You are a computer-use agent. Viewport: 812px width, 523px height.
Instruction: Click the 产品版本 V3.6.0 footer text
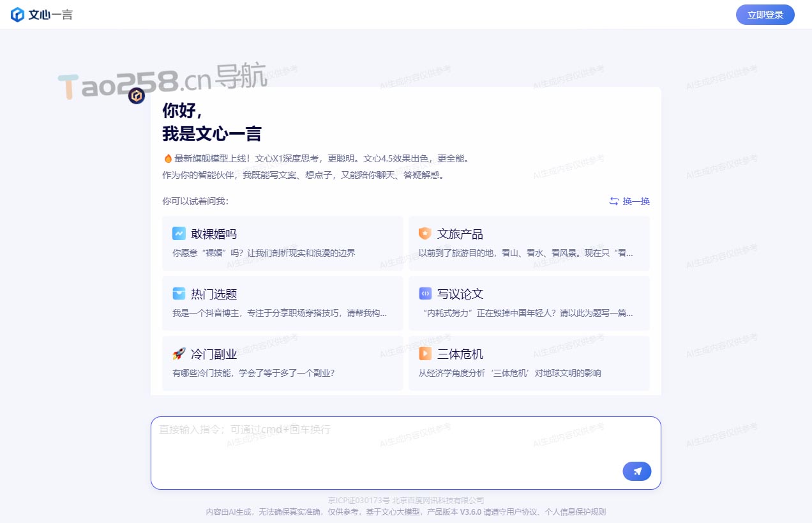point(453,512)
